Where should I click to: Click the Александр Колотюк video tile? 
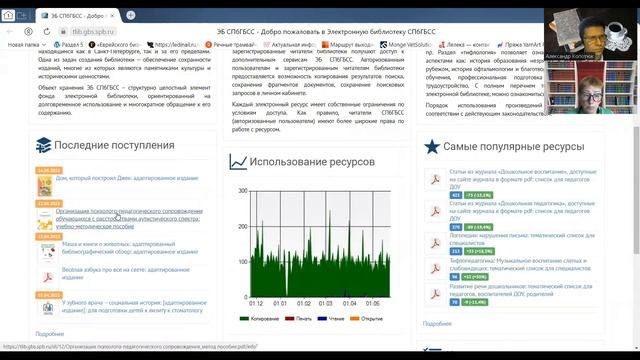tap(591, 34)
